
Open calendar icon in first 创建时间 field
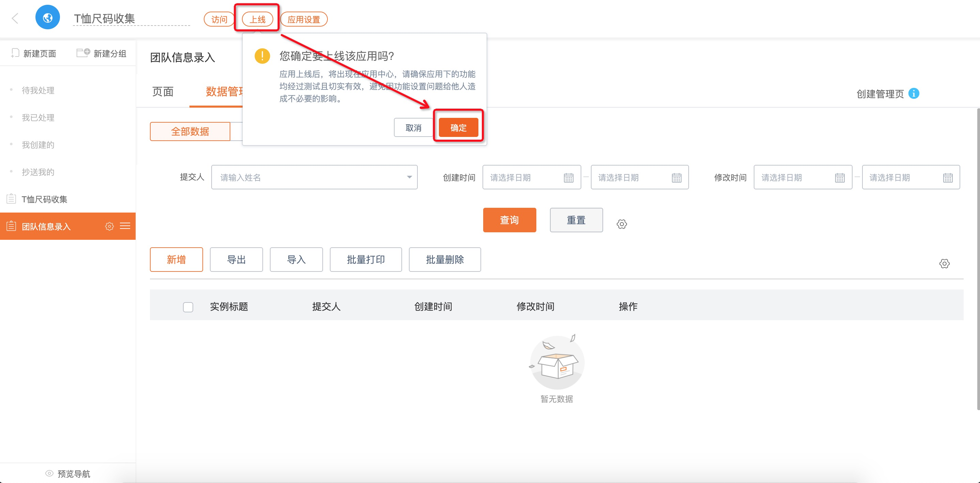pyautogui.click(x=568, y=177)
